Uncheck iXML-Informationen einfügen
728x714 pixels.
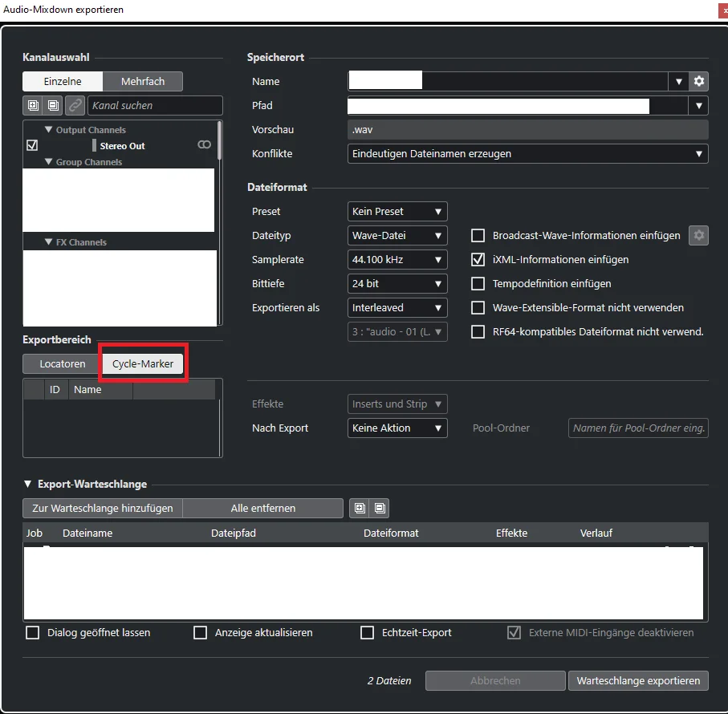click(x=478, y=260)
